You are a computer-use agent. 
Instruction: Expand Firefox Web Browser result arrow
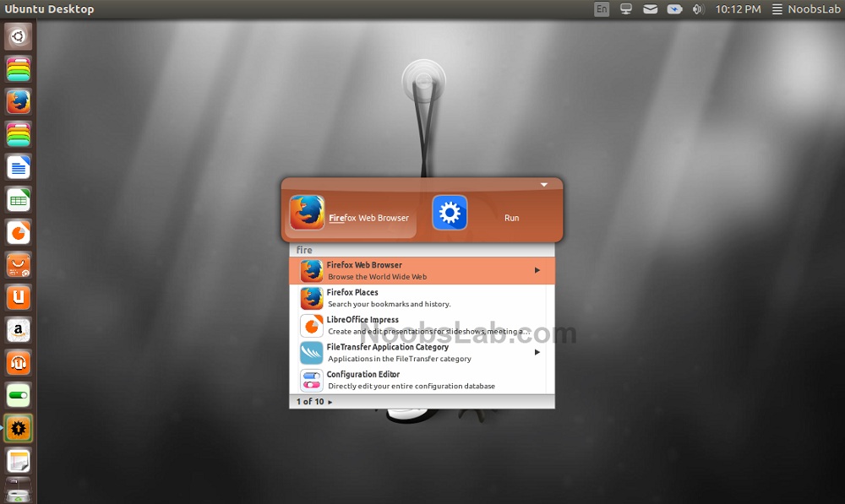tap(537, 270)
